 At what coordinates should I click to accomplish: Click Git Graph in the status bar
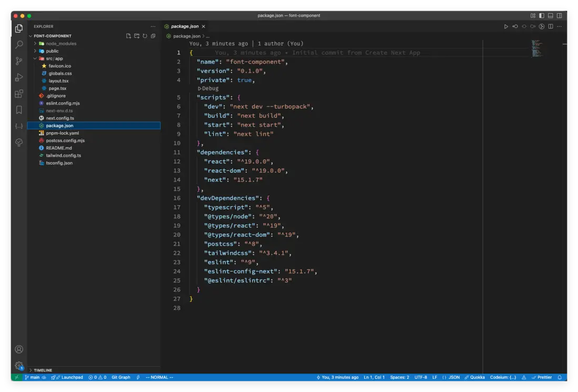(x=121, y=377)
